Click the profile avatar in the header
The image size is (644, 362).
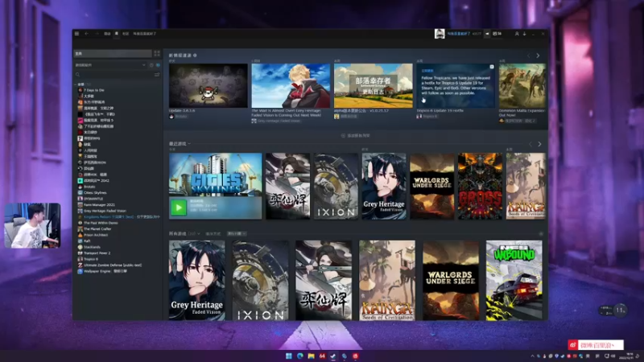coord(440,34)
